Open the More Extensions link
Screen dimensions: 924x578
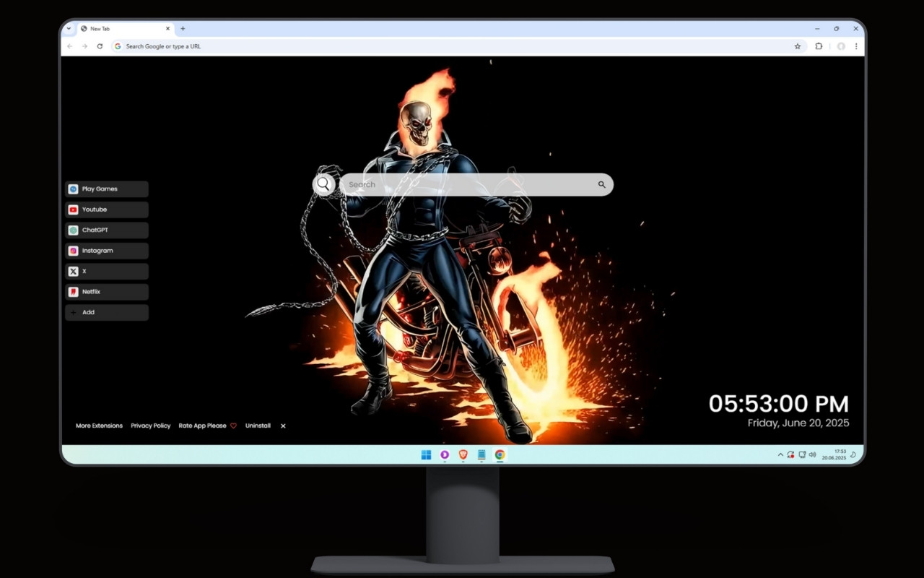tap(99, 426)
